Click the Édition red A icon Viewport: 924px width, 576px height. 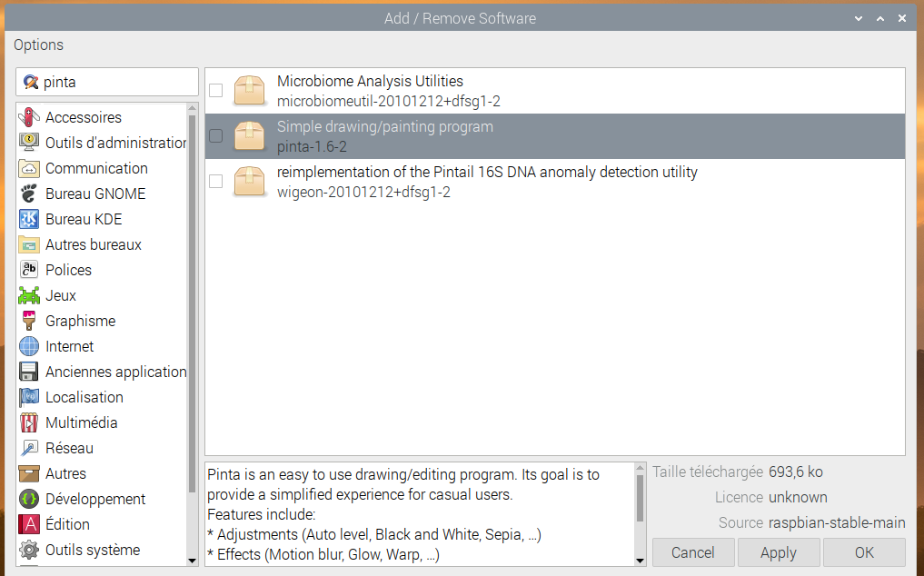(29, 524)
